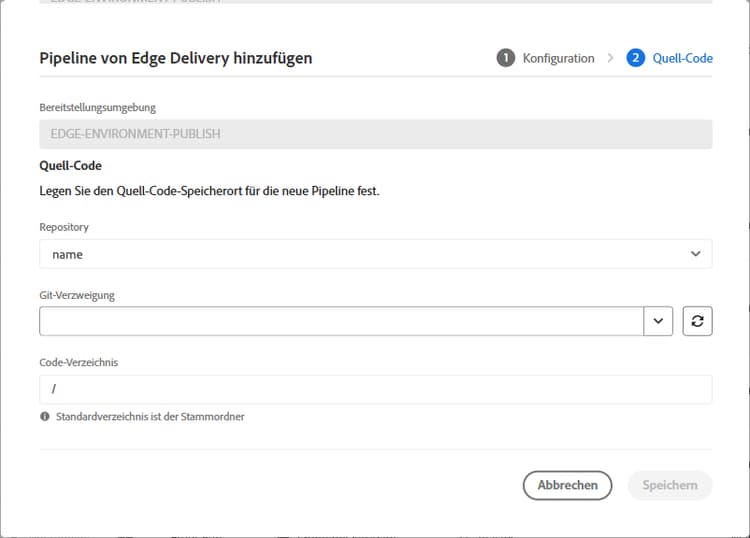Click the dialog title Pipeline von Edge Delivery hinzufügen
The width and height of the screenshot is (750, 538).
click(176, 58)
